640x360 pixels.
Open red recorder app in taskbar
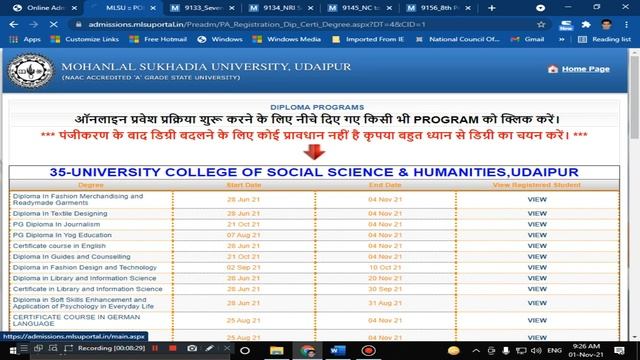369,351
